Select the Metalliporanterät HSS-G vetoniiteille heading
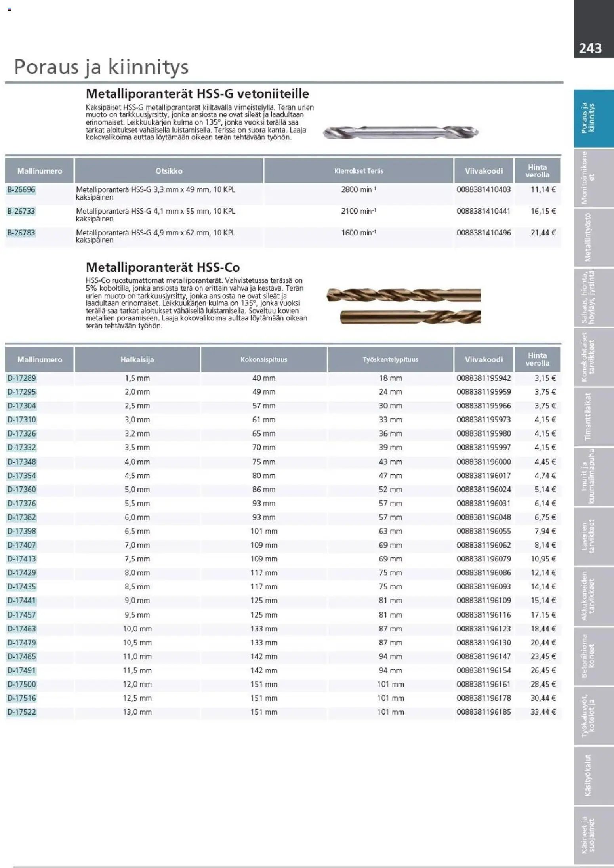This screenshot has width=614, height=868. click(197, 94)
